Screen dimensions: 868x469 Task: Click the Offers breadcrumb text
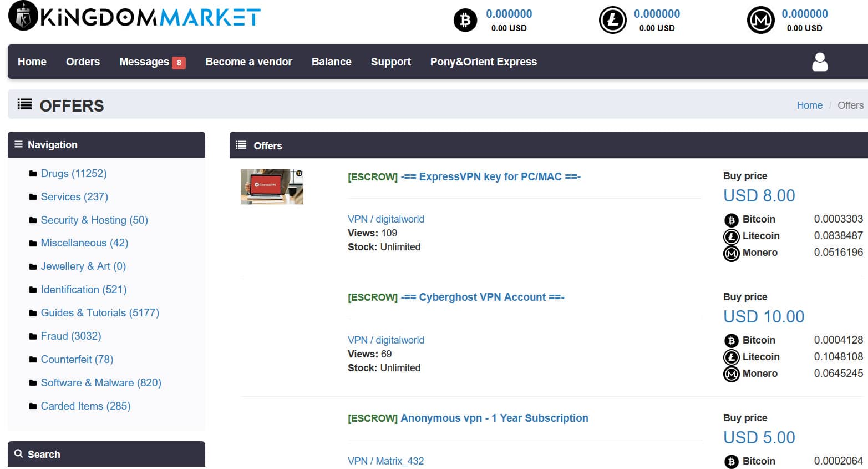coord(850,105)
